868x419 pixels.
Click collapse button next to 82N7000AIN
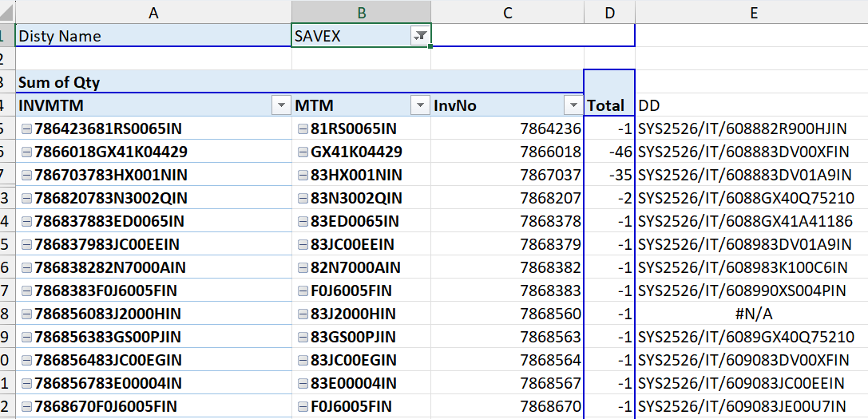[x=303, y=268]
